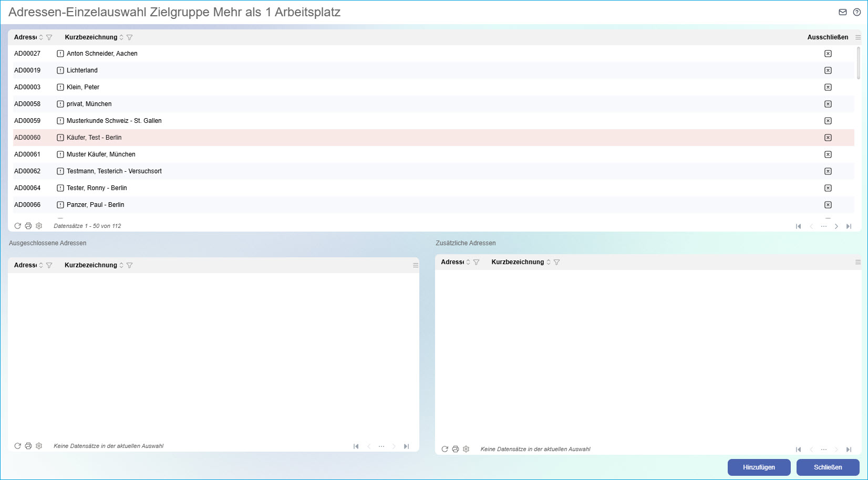
Task: Filter top list by Kurzbezeichnung column
Action: tap(130, 37)
